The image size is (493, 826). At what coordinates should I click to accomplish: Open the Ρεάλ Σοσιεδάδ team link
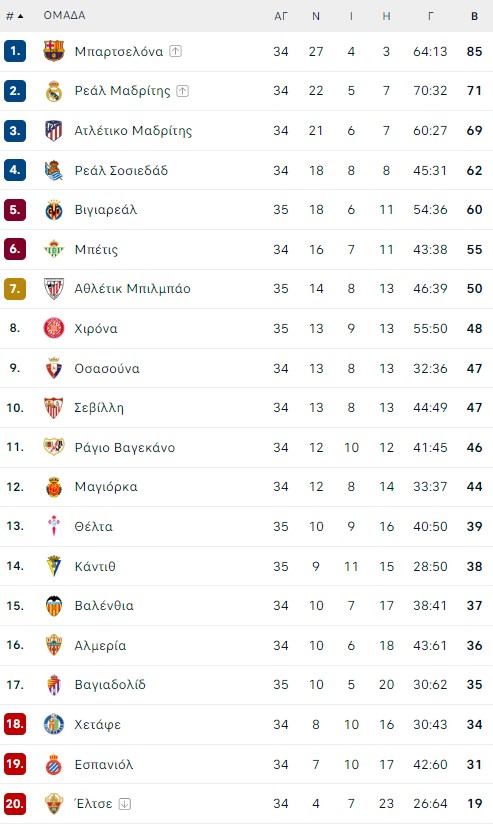tap(121, 170)
